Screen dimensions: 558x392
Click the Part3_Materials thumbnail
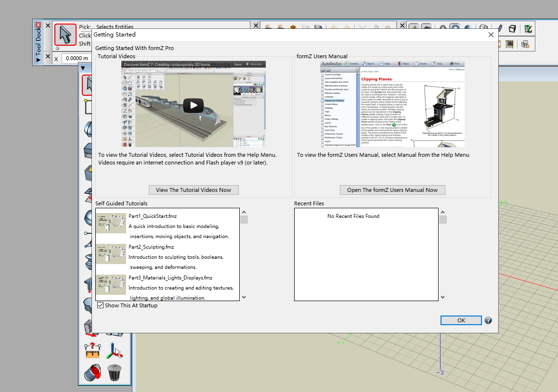(111, 285)
